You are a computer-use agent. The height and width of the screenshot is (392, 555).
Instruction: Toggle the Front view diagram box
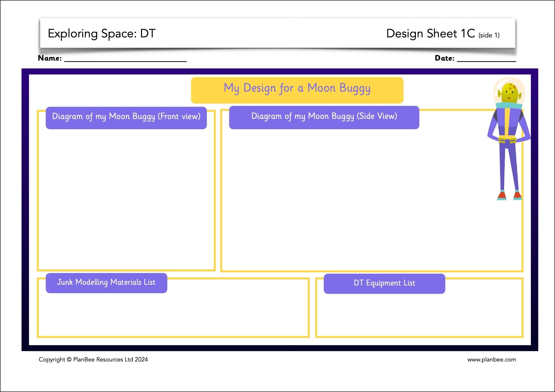point(126,193)
